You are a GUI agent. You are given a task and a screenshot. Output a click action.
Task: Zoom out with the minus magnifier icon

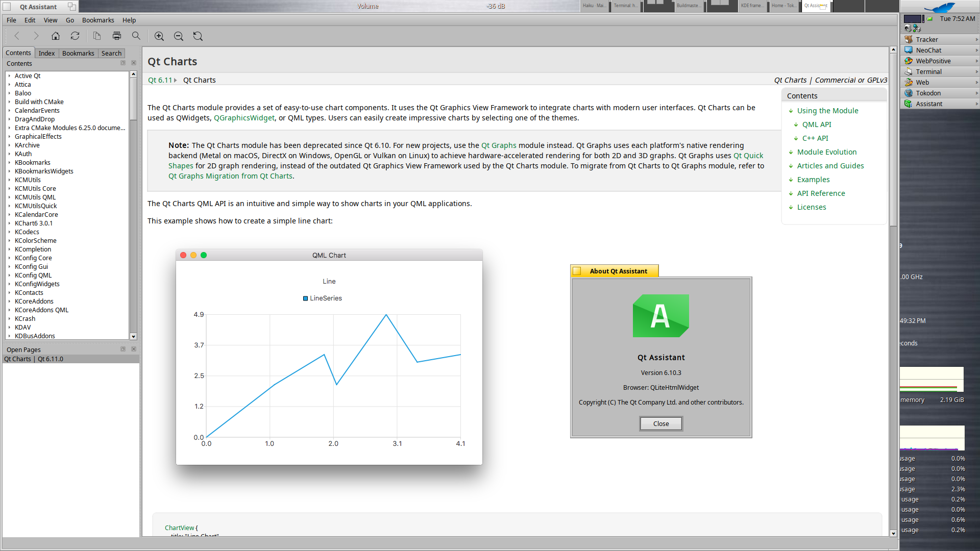tap(179, 36)
